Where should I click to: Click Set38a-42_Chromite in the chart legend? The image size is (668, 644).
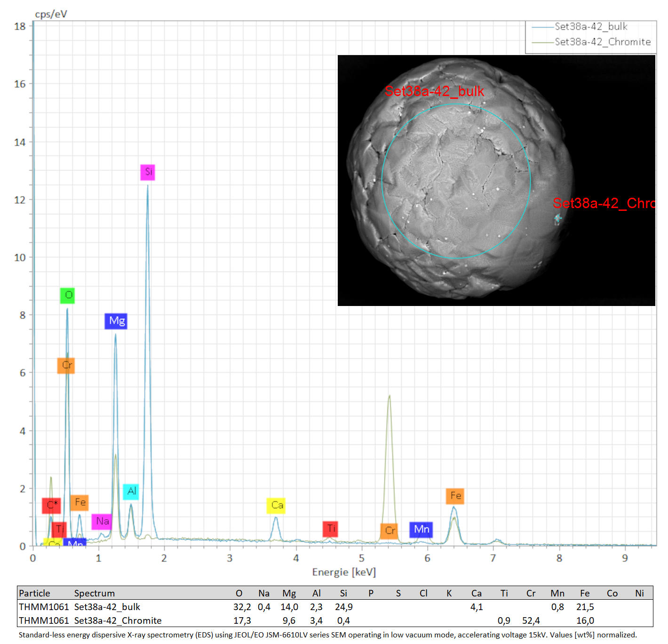[603, 42]
